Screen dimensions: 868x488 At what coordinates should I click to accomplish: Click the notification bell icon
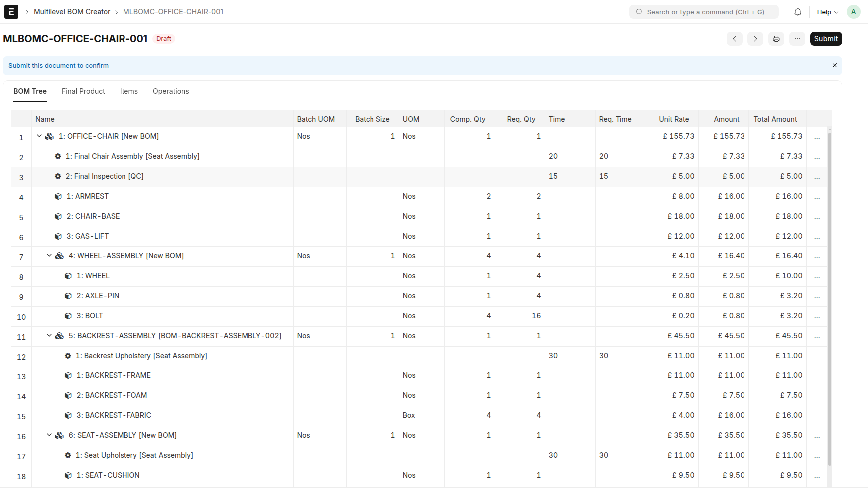[797, 11]
